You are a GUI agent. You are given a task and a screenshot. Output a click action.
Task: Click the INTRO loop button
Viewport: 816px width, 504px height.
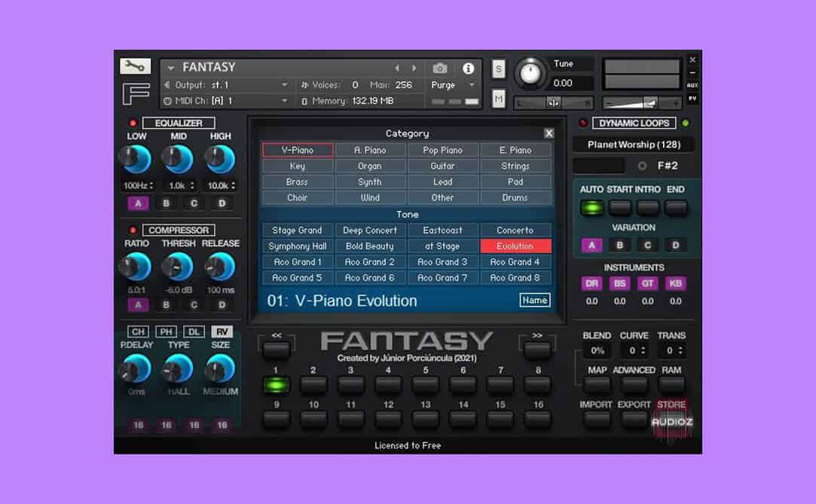648,207
